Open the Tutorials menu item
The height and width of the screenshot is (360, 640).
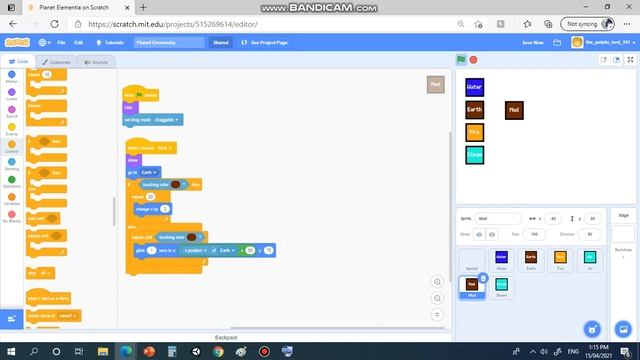coord(110,42)
